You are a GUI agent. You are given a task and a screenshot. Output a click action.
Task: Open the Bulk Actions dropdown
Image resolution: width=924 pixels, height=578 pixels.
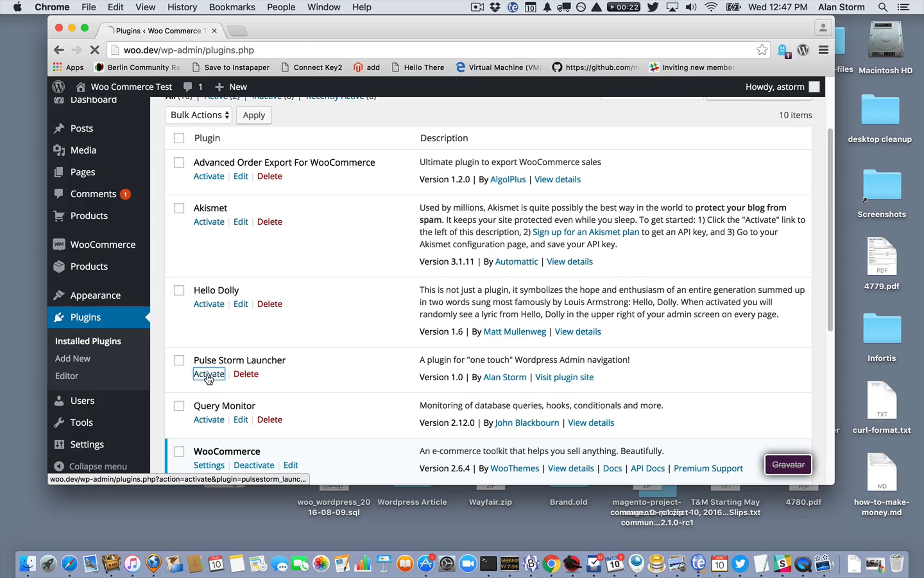[x=199, y=115]
